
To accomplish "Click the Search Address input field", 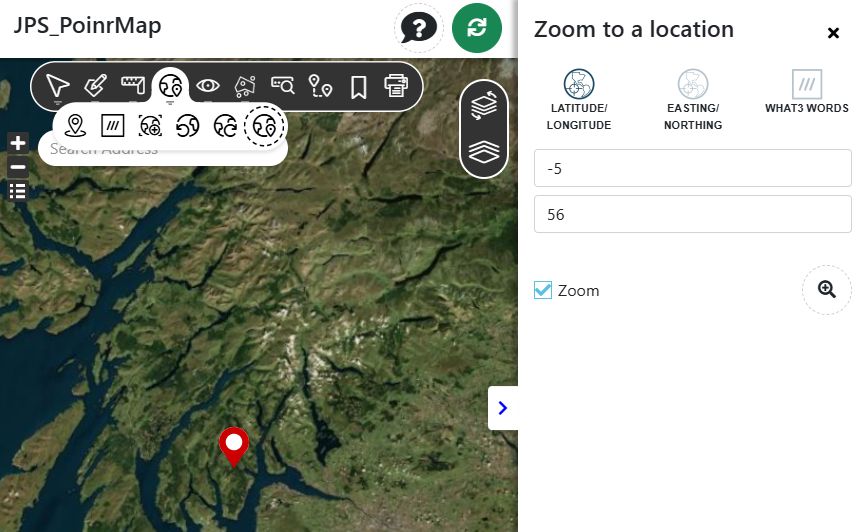I will 160,149.
